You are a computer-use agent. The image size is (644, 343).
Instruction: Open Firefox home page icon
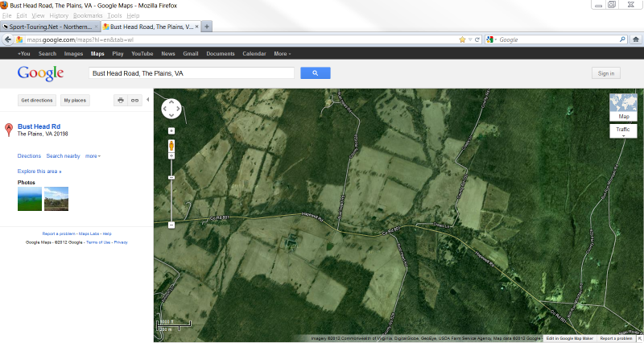[636, 39]
